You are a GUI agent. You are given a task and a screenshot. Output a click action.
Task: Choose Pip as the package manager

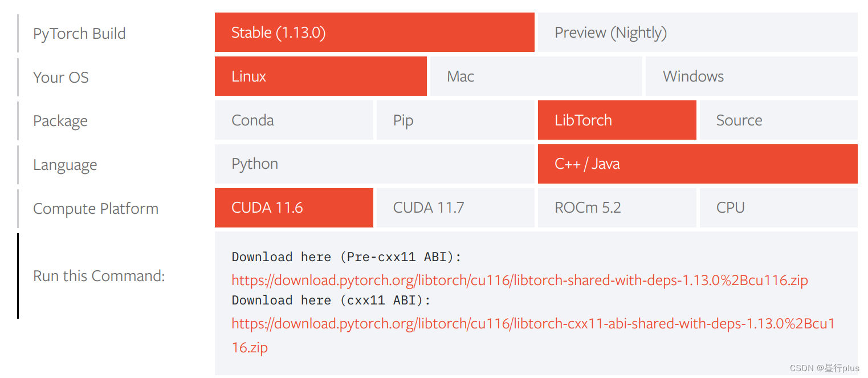click(455, 120)
